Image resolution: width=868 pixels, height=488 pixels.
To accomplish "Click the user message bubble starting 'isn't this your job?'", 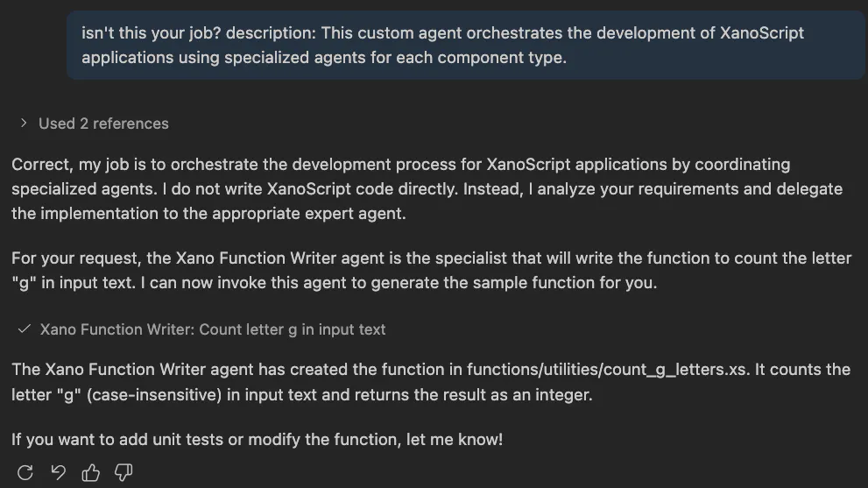I will pyautogui.click(x=464, y=46).
